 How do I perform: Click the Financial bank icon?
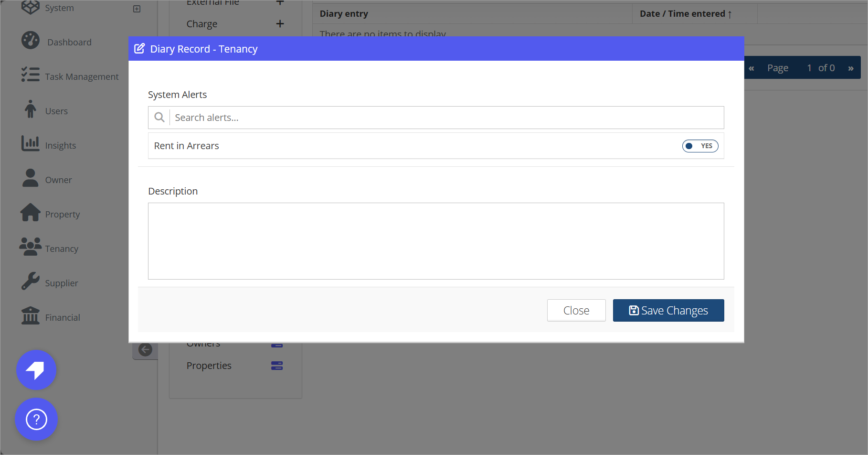click(31, 315)
